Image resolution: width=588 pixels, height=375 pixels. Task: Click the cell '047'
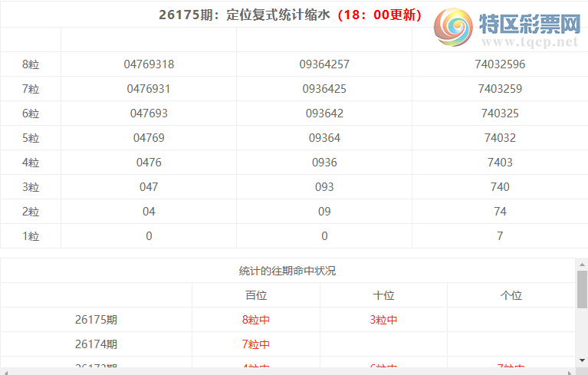[x=149, y=187]
